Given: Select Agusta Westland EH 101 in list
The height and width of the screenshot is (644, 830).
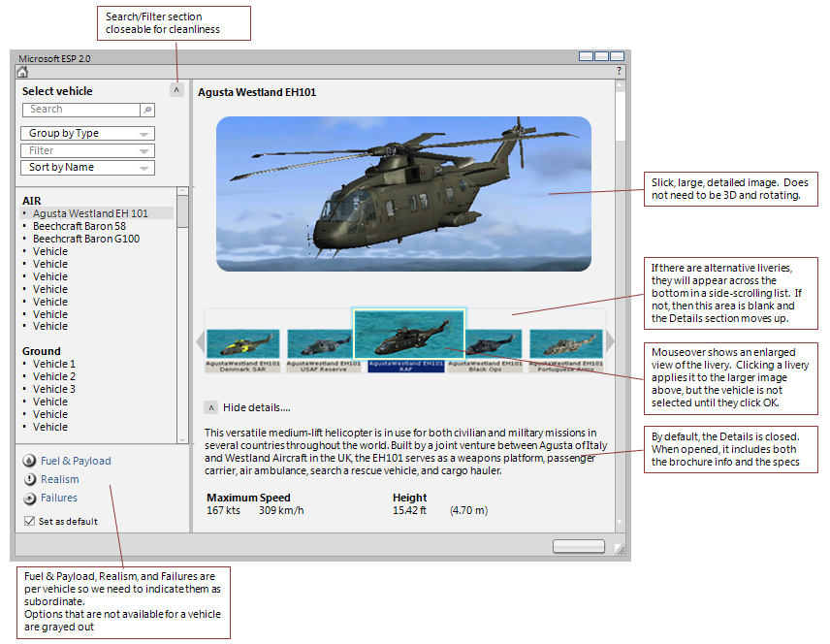Looking at the screenshot, I should pyautogui.click(x=97, y=213).
